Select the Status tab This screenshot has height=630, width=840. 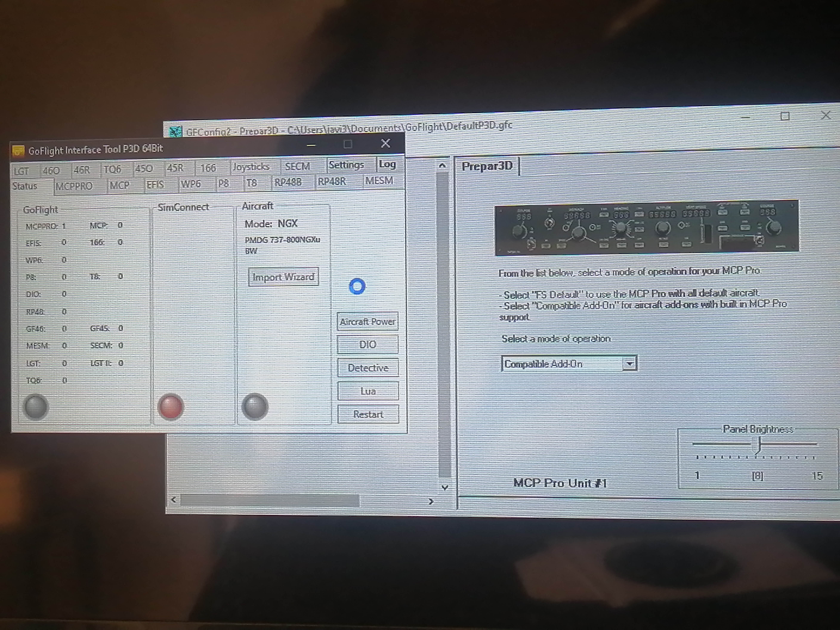[x=25, y=186]
